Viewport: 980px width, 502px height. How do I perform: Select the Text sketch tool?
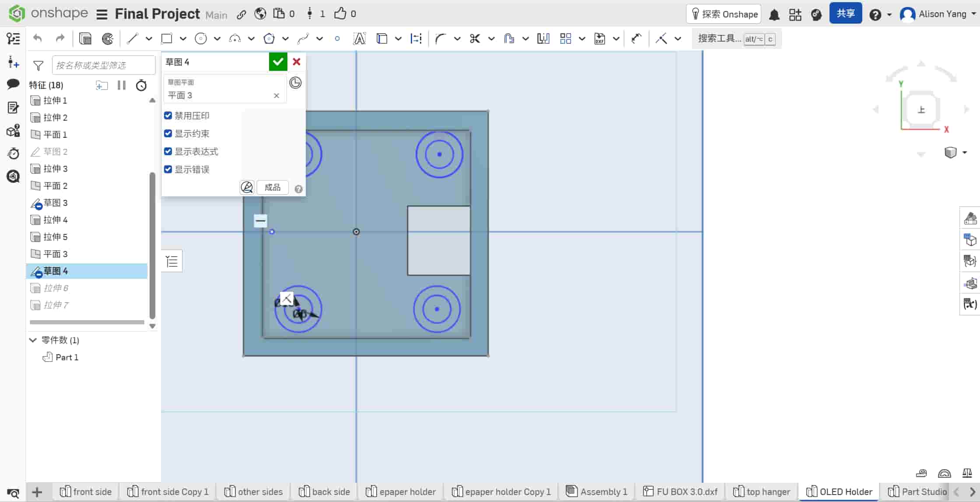coord(359,38)
